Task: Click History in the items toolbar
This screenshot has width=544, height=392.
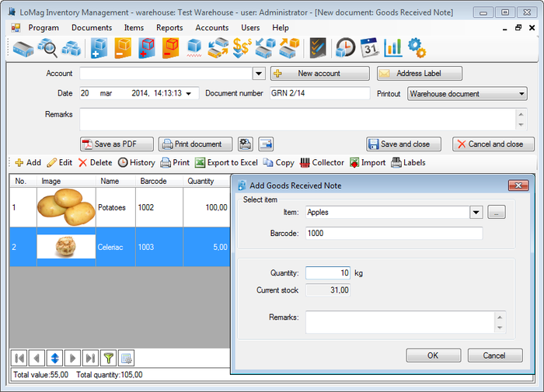Action: [136, 162]
